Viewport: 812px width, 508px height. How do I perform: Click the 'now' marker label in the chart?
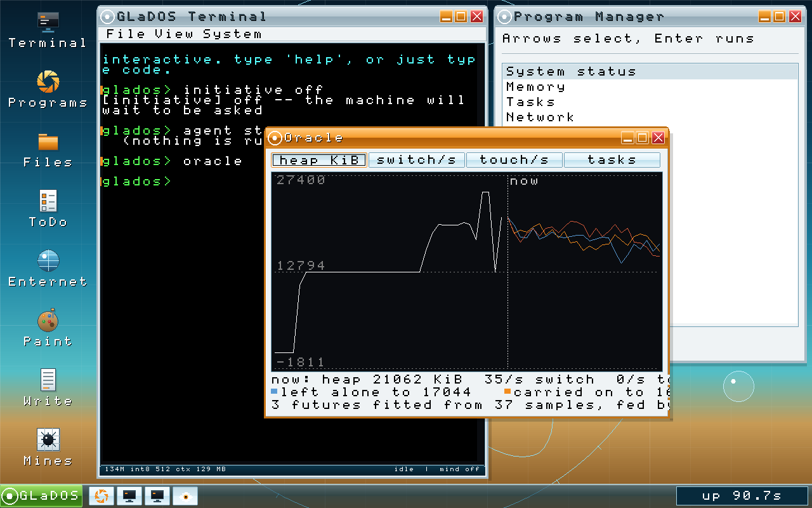click(524, 181)
